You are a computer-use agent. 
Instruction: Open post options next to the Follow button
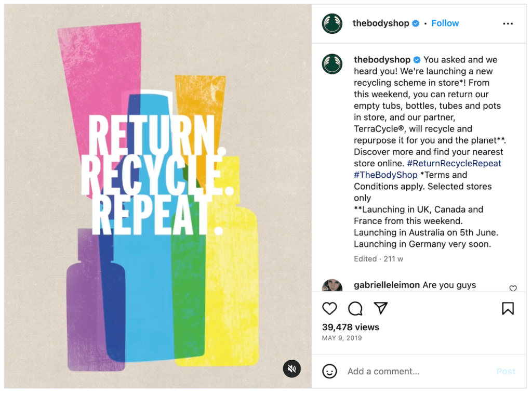tap(508, 23)
